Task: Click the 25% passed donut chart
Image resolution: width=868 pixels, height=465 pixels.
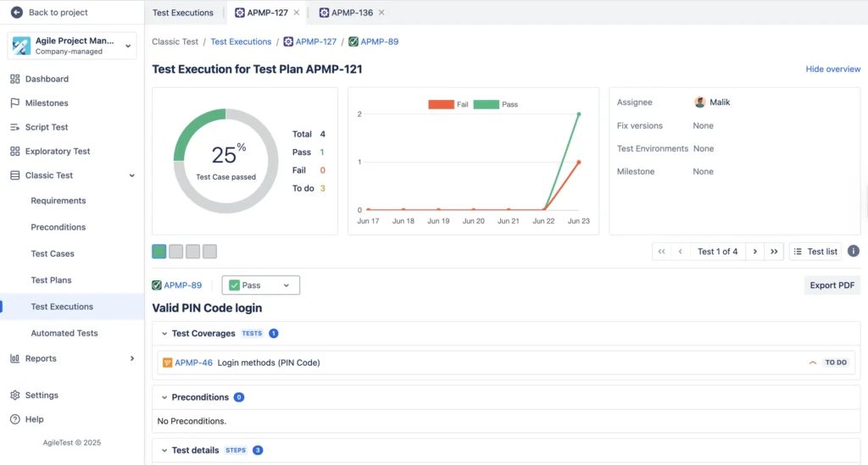Action: 225,161
